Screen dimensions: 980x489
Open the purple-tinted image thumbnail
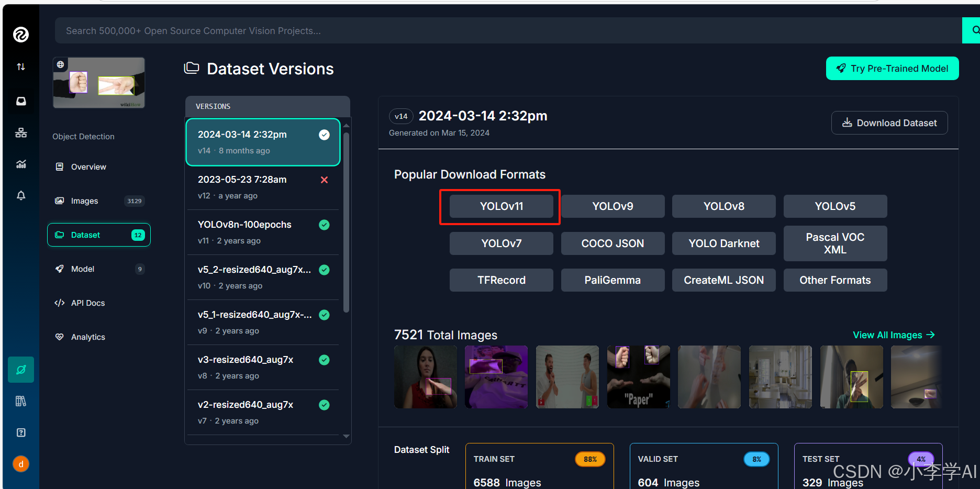[x=496, y=377]
